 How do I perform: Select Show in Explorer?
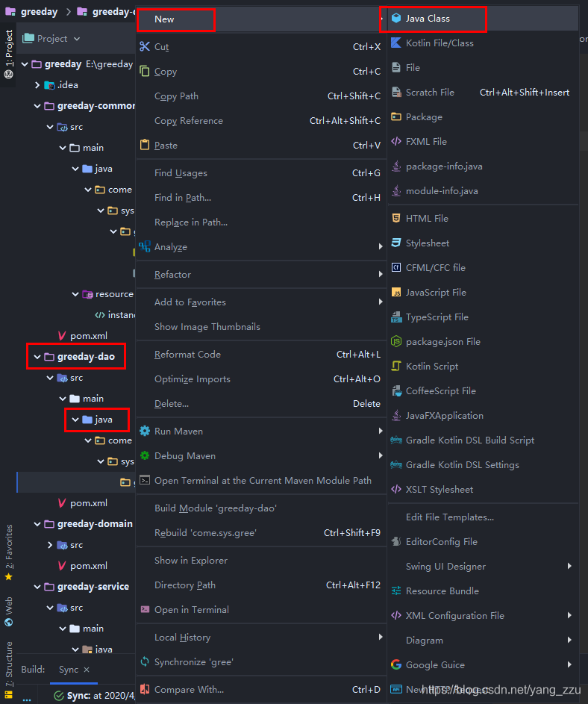point(261,561)
